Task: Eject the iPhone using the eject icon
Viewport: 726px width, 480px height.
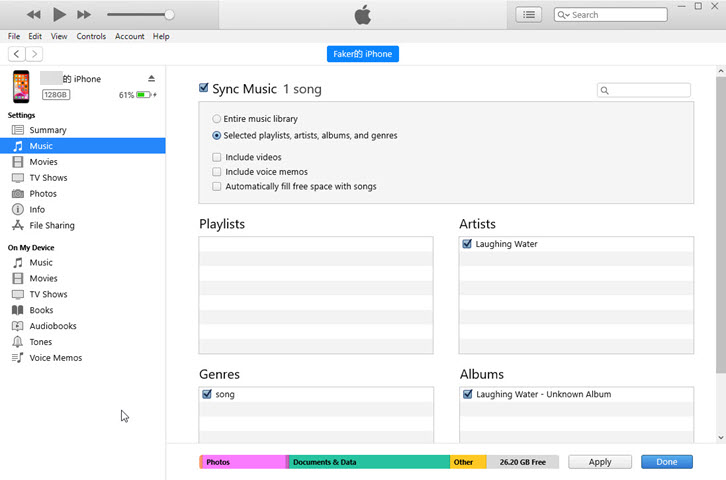Action: point(152,79)
